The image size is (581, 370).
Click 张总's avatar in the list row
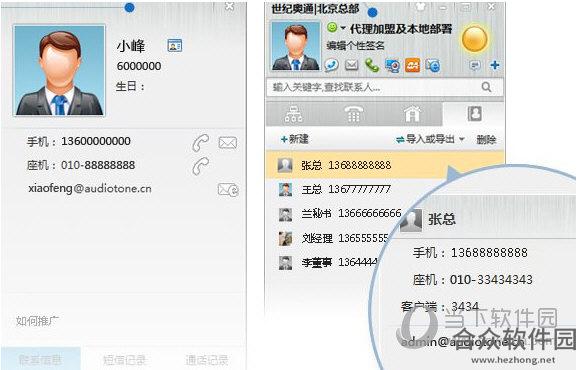pos(285,165)
